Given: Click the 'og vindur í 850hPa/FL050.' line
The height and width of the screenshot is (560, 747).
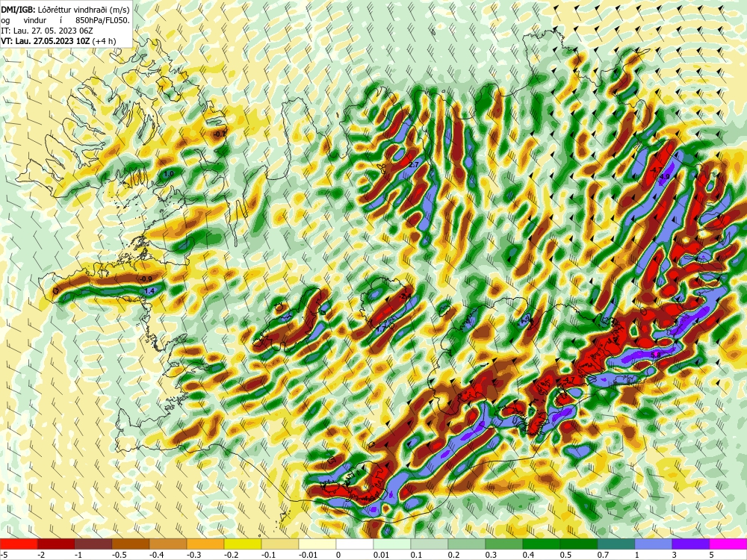Looking at the screenshot, I should click(65, 20).
